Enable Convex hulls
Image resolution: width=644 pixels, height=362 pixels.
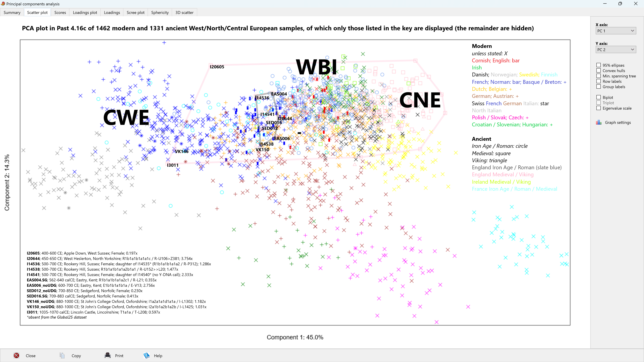click(599, 70)
